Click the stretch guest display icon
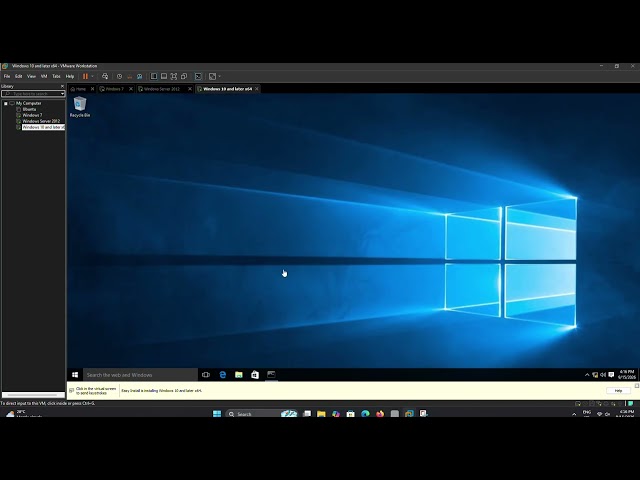The width and height of the screenshot is (640, 480). pyautogui.click(x=212, y=76)
